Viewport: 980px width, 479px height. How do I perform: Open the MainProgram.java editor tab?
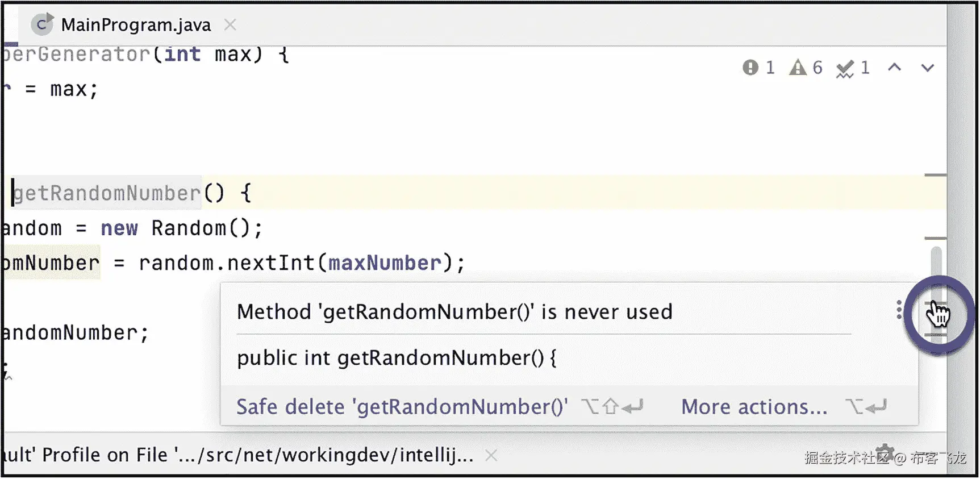coord(136,24)
